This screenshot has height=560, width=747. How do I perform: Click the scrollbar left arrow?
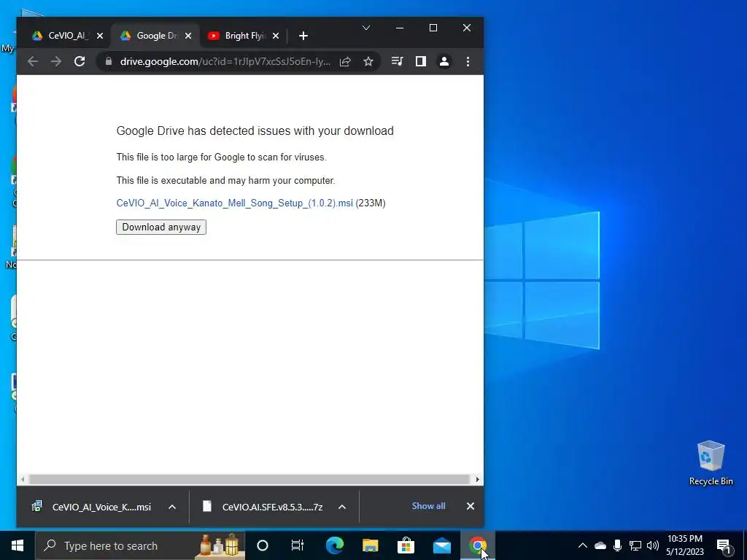coord(23,480)
